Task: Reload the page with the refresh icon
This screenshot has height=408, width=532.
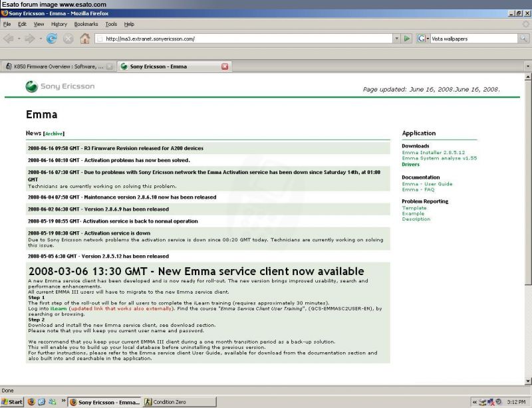Action: coord(52,39)
